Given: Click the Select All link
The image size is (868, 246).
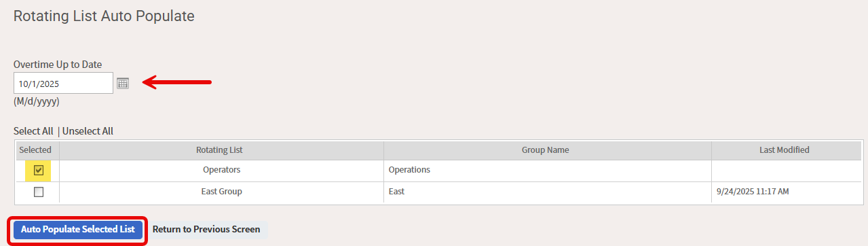Looking at the screenshot, I should pyautogui.click(x=33, y=131).
